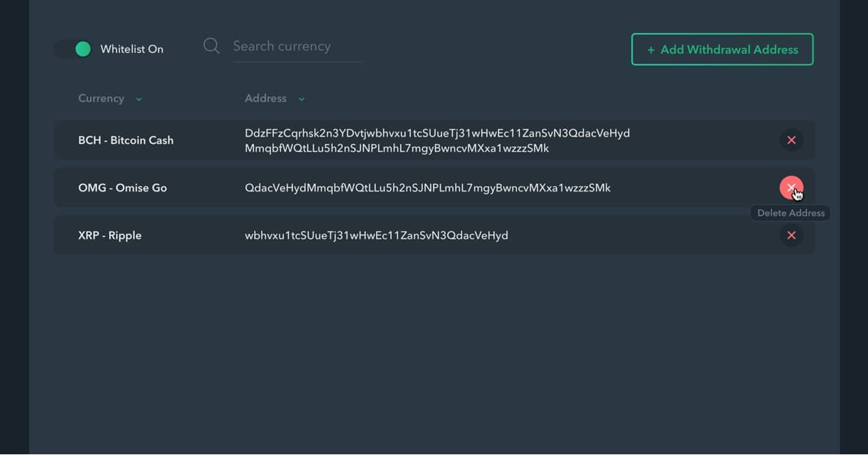Screen dimensions: 868x455
Task: Remove the OMG Omise Go address
Action: pyautogui.click(x=790, y=187)
